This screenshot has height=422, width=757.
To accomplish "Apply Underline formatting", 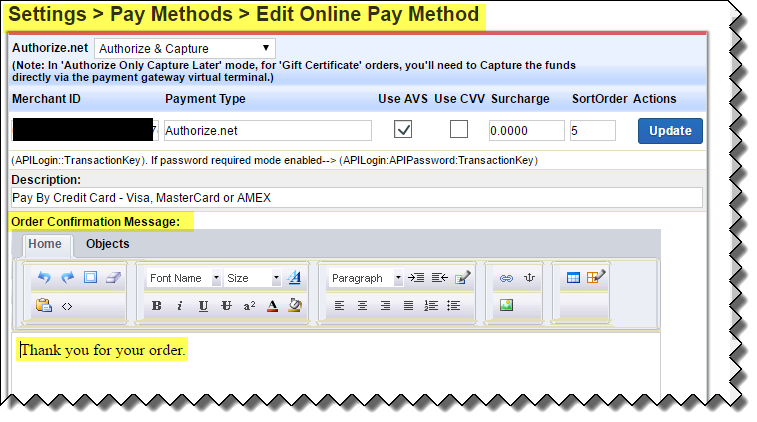I will click(x=203, y=306).
